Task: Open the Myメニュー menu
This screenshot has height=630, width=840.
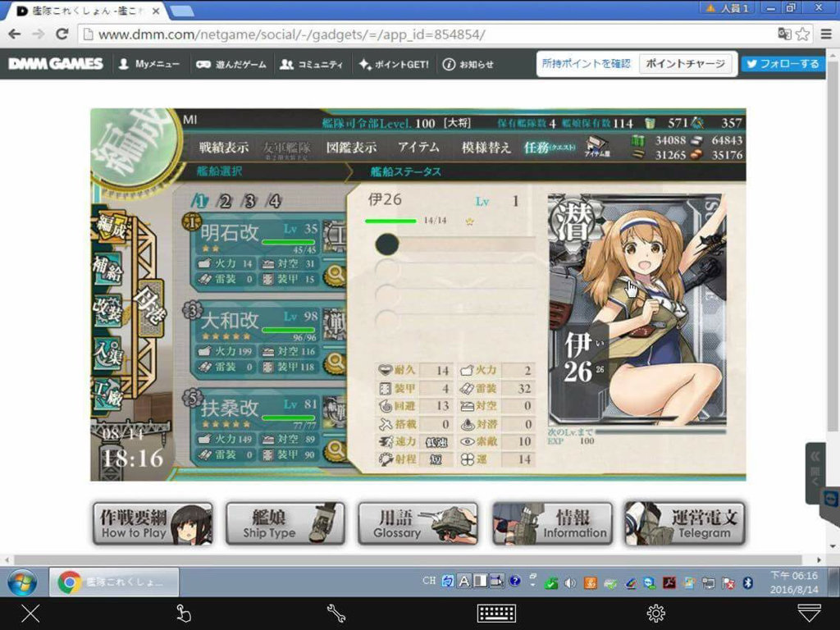Action: 149,64
